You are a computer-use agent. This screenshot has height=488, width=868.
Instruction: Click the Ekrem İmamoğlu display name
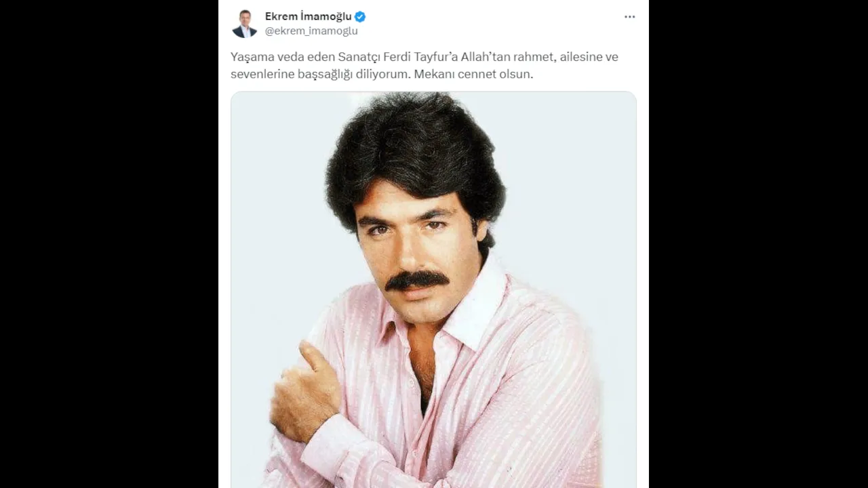309,17
